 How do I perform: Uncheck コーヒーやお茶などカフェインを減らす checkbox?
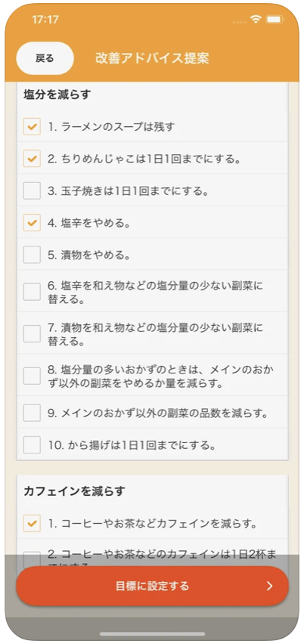pyautogui.click(x=32, y=523)
